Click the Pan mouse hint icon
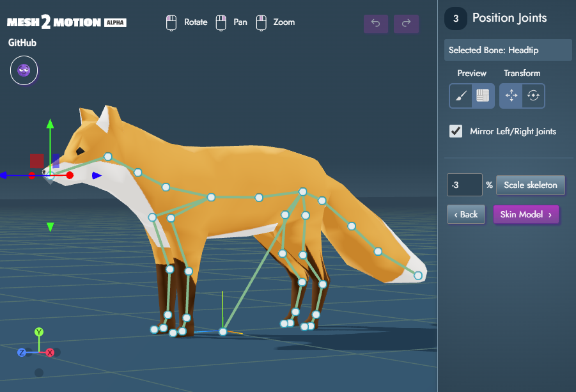576x392 pixels. pyautogui.click(x=221, y=23)
